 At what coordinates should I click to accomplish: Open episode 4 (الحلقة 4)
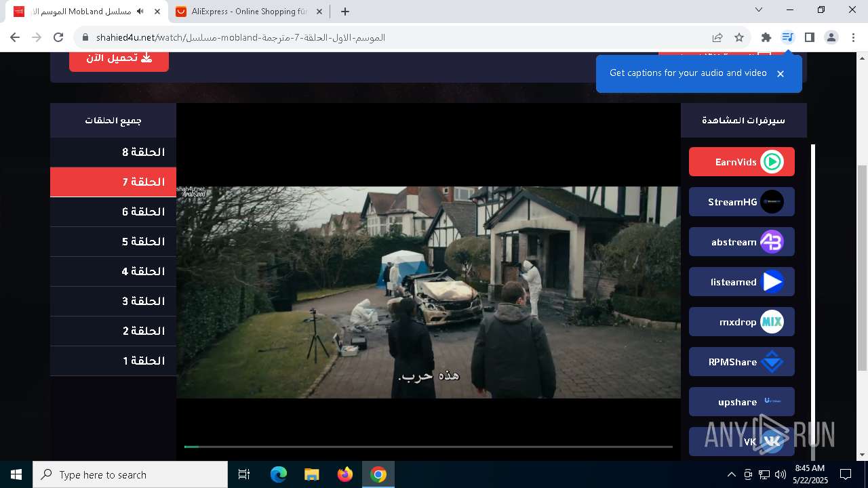pyautogui.click(x=113, y=272)
